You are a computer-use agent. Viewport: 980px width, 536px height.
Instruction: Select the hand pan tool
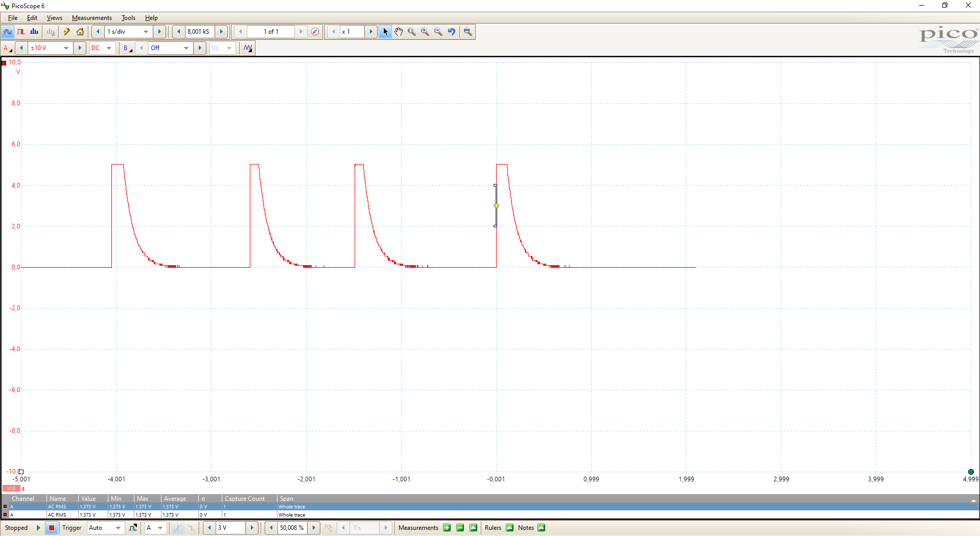[x=399, y=32]
